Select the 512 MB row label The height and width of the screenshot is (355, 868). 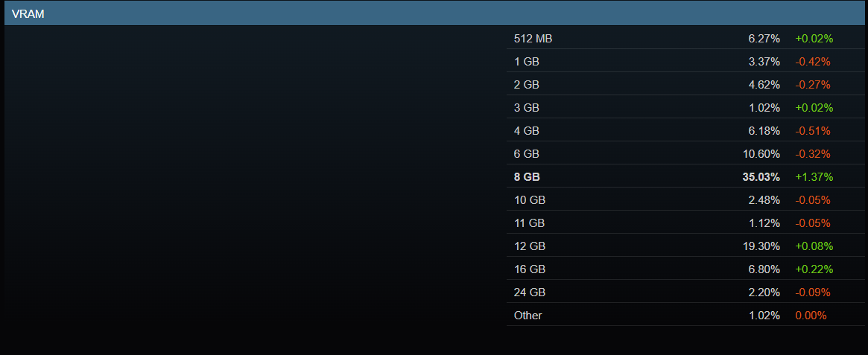coord(533,39)
